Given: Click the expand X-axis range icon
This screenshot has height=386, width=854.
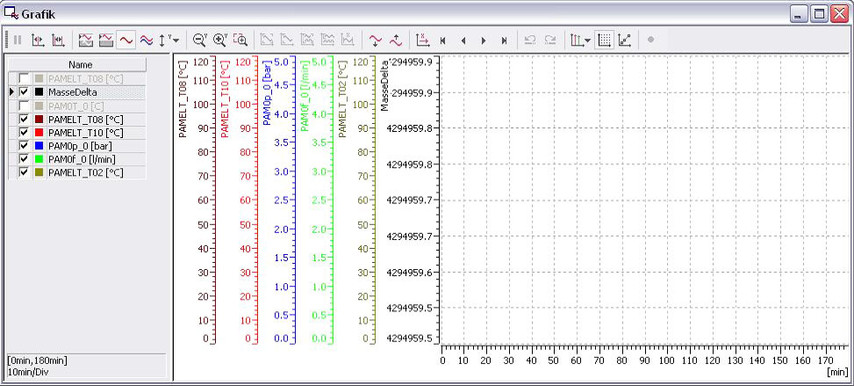Looking at the screenshot, I should pos(58,40).
